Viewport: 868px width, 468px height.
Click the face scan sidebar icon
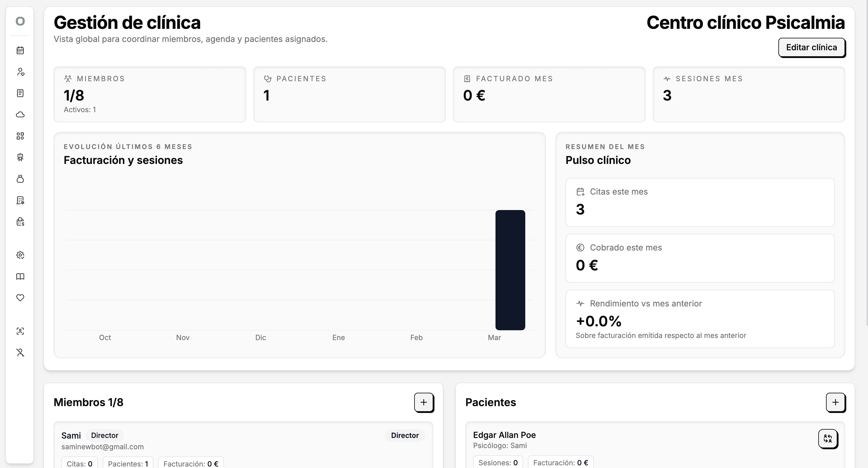[20, 331]
